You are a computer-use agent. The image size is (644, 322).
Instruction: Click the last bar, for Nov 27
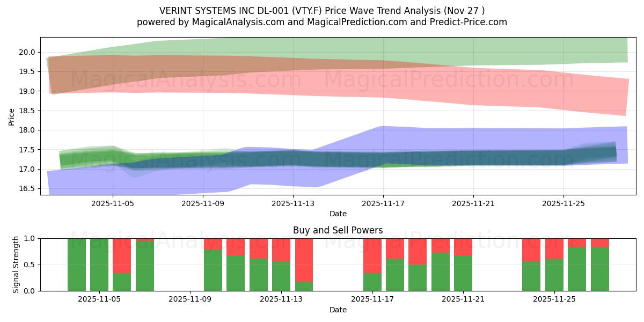pyautogui.click(x=599, y=265)
